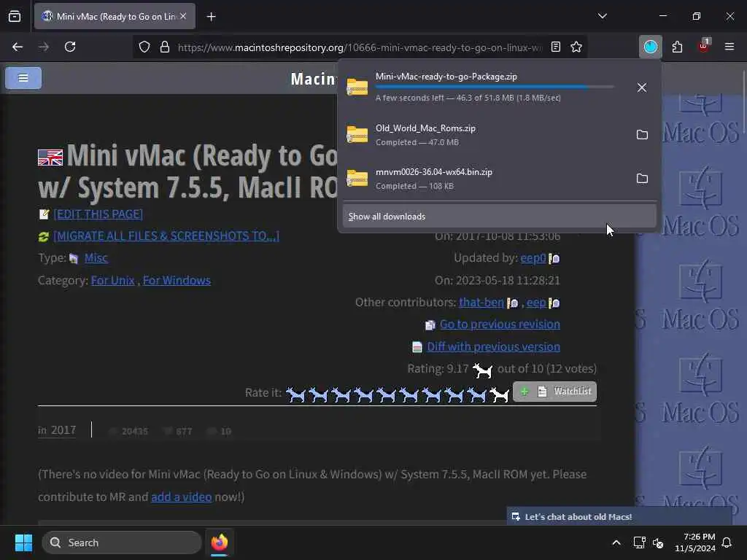Click the uBlock extension icon
The image size is (747, 560).
point(704,46)
